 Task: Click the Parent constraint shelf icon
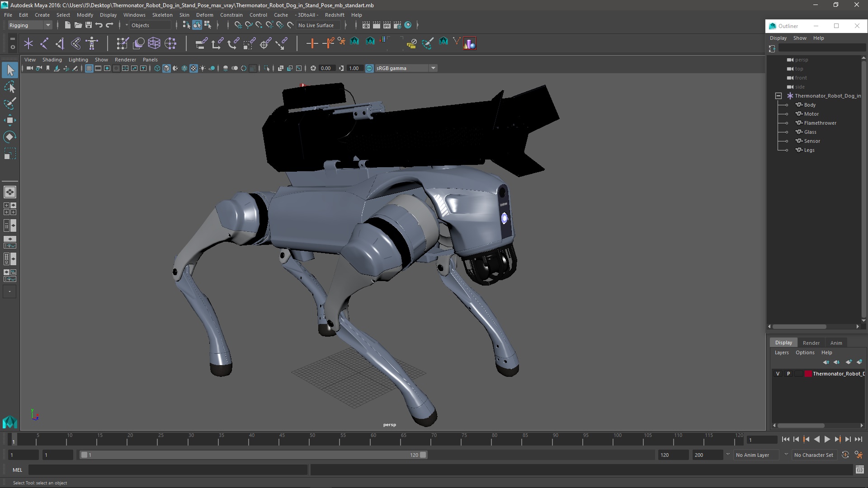[x=201, y=43]
